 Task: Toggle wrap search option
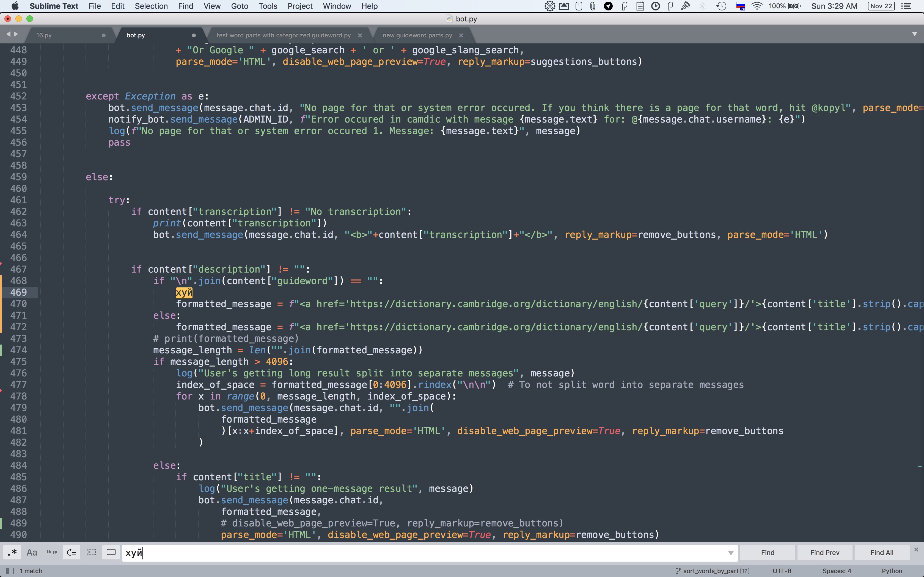pos(71,552)
